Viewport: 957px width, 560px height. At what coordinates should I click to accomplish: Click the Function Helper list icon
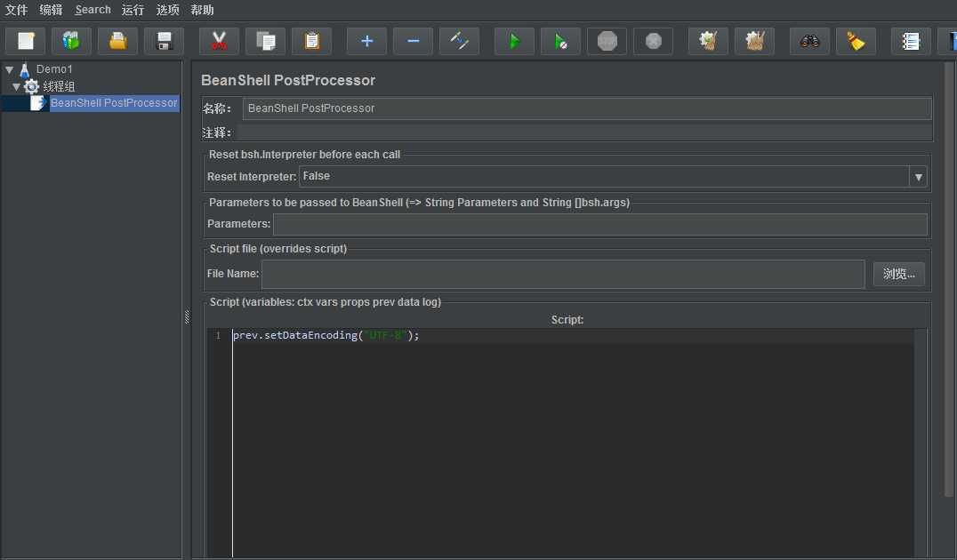click(x=912, y=41)
